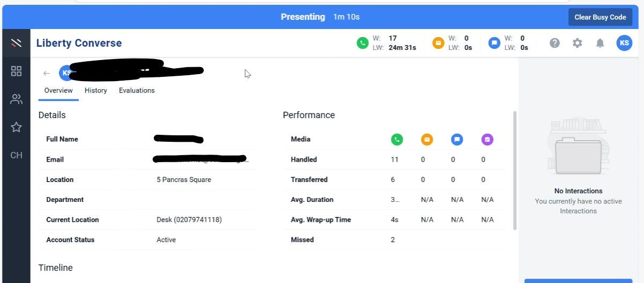Switch to the Overview tab
This screenshot has height=283, width=644.
[58, 91]
